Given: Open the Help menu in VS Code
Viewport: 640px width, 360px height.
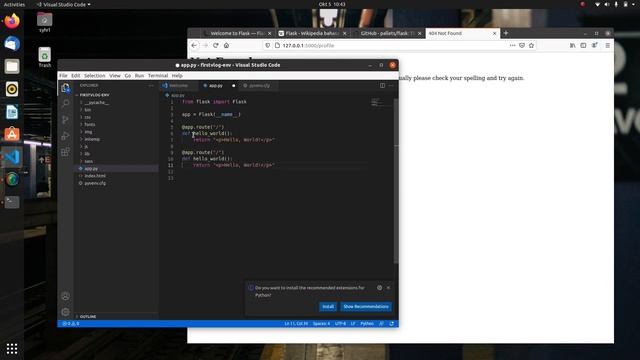Looking at the screenshot, I should tap(177, 76).
